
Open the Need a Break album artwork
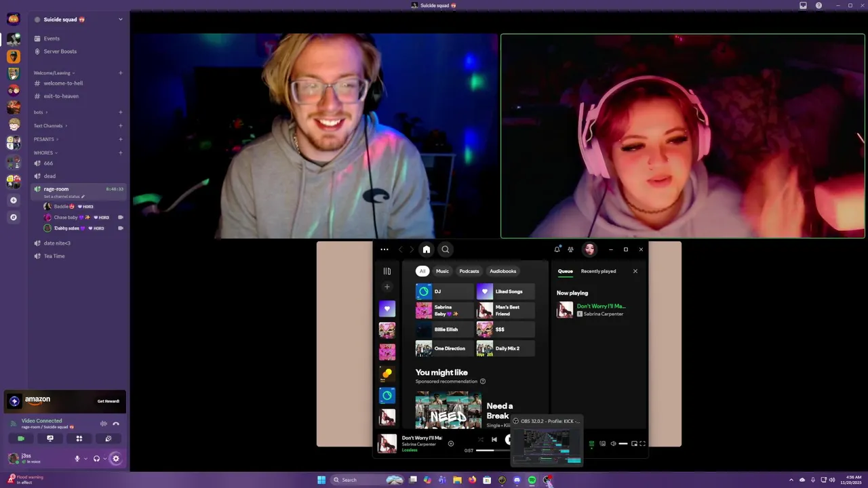tap(448, 410)
